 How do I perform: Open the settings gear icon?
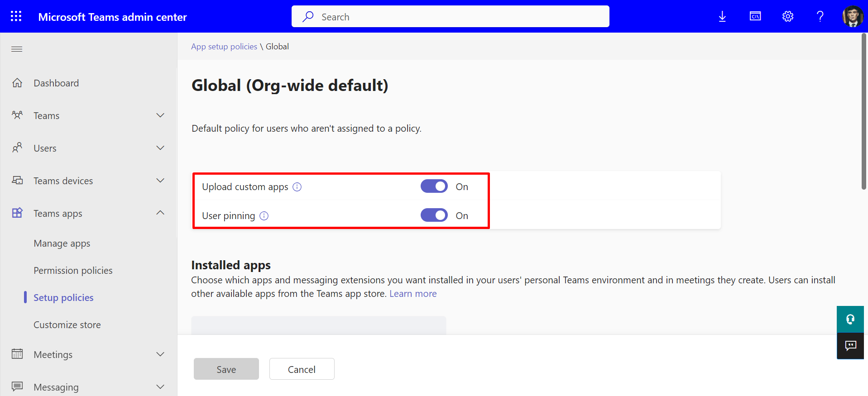click(788, 16)
